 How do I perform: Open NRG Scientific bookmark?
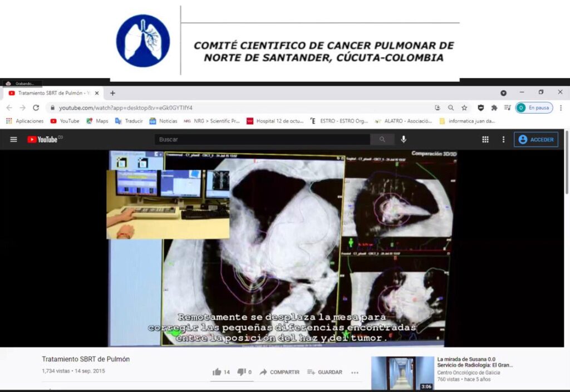[212, 121]
